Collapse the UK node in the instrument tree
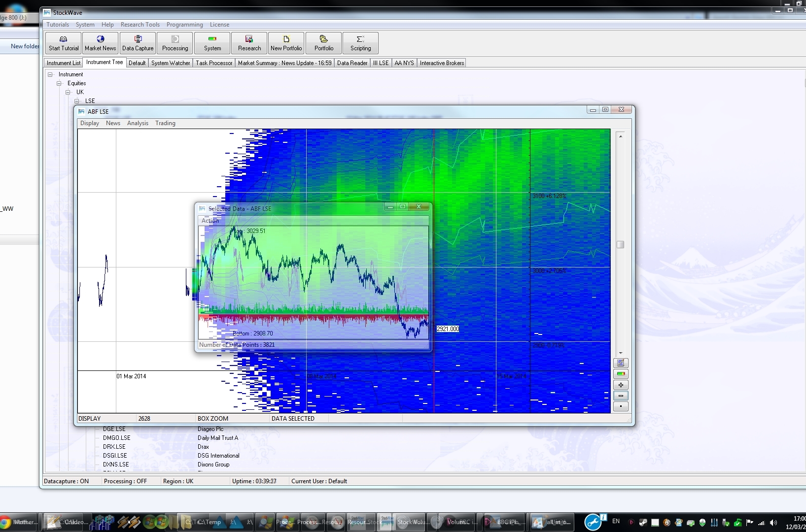 (68, 92)
